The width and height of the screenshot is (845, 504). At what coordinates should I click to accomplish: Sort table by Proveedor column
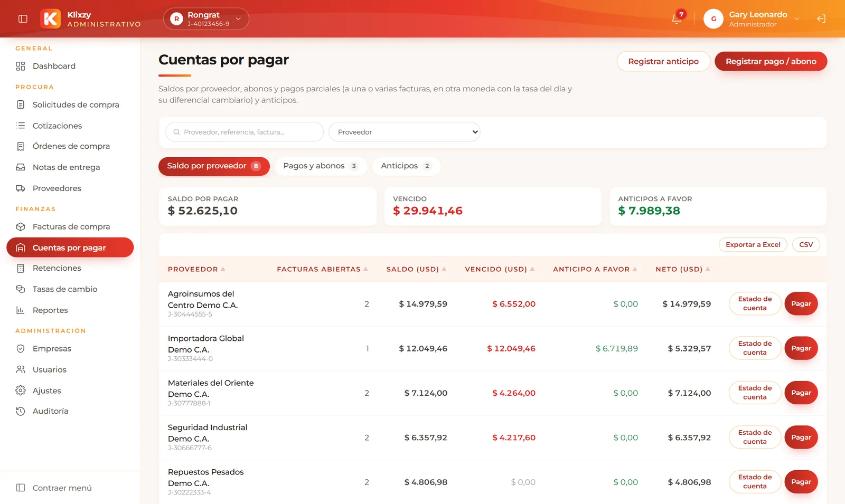point(196,269)
